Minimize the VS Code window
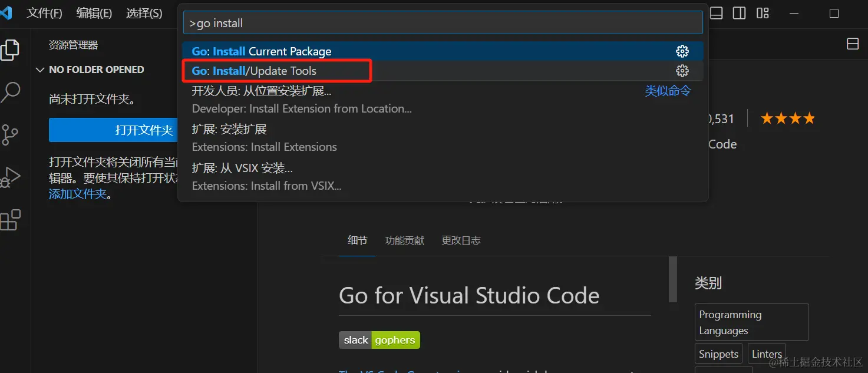The height and width of the screenshot is (373, 868). point(794,13)
